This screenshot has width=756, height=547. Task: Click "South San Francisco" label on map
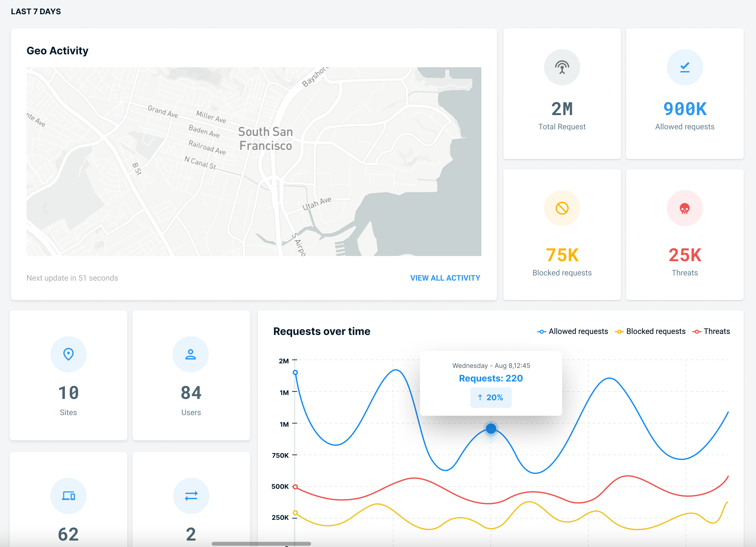click(x=265, y=139)
